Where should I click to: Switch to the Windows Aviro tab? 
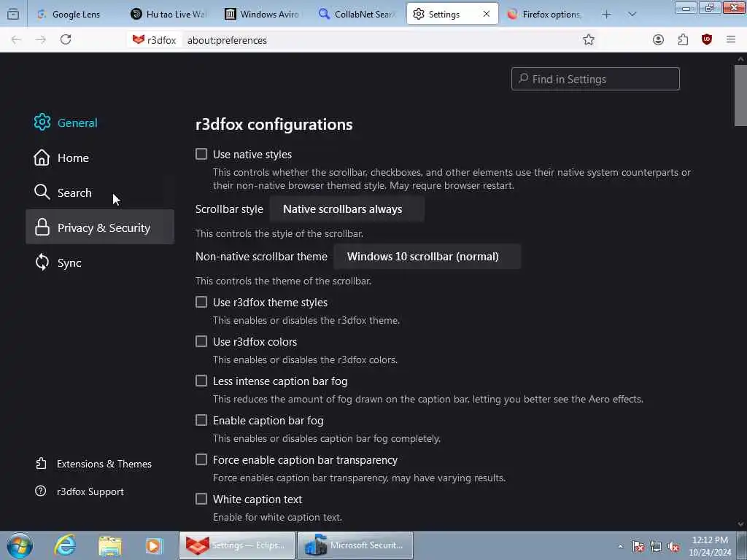tap(263, 15)
